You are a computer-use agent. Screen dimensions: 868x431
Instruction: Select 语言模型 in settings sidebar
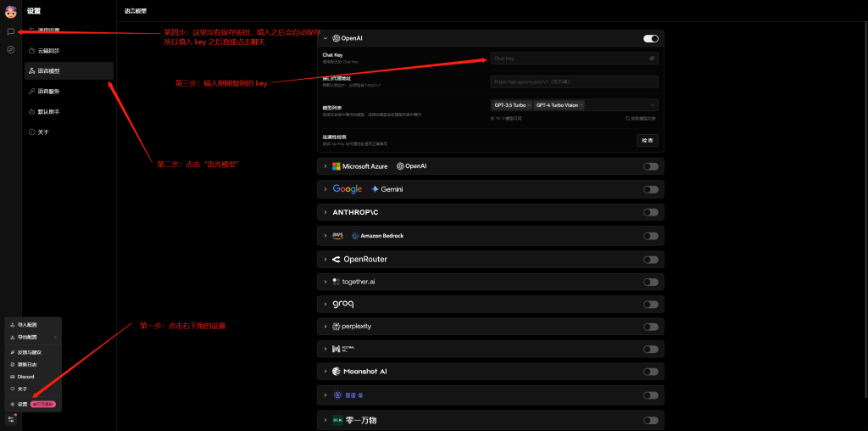[x=68, y=70]
